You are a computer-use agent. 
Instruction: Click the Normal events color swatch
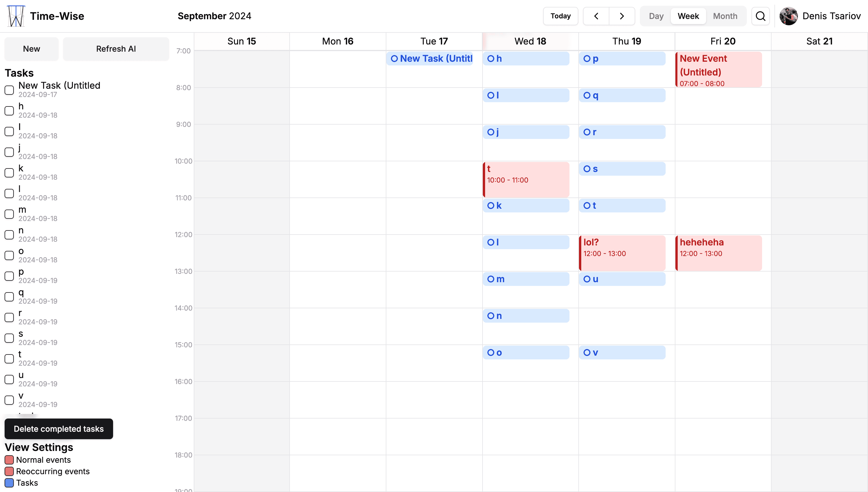[x=9, y=460]
